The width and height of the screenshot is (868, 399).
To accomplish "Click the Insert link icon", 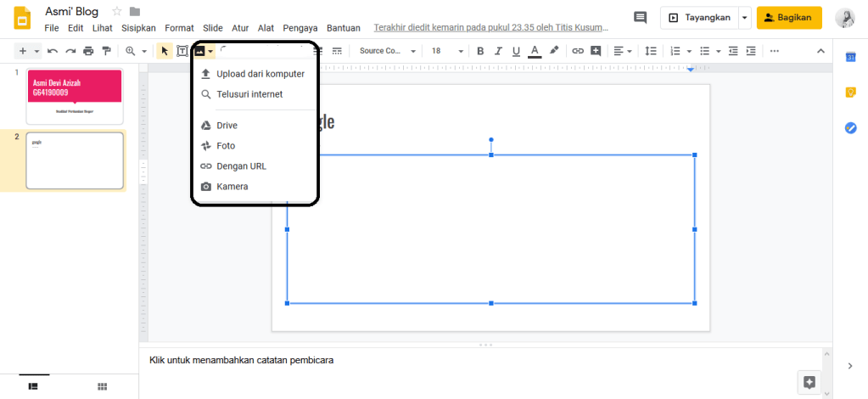I will click(x=578, y=51).
